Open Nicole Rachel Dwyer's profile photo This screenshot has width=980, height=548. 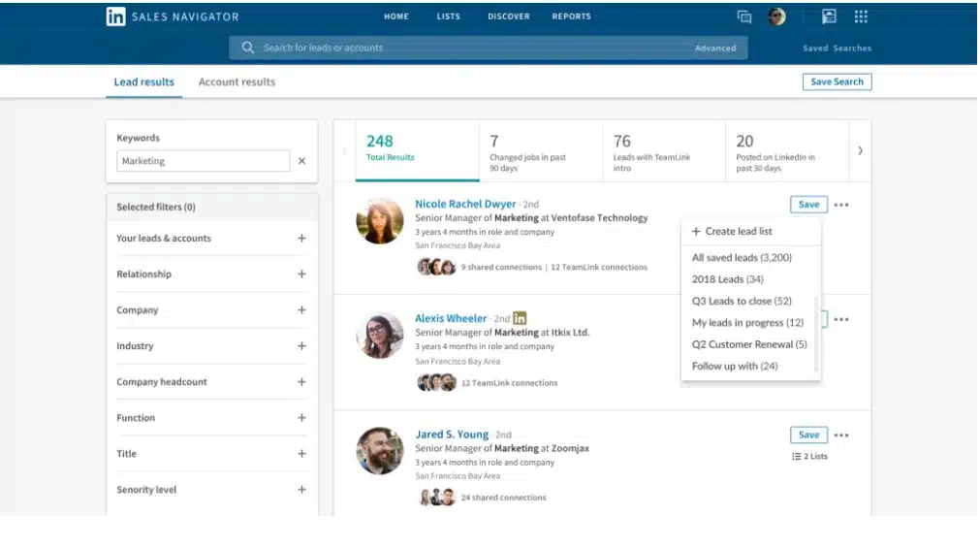pos(380,221)
